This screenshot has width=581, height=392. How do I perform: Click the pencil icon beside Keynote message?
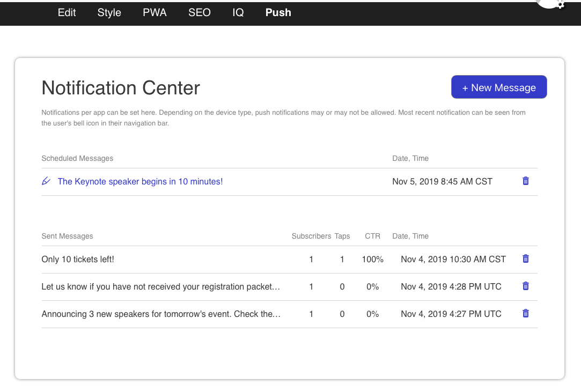pos(46,181)
